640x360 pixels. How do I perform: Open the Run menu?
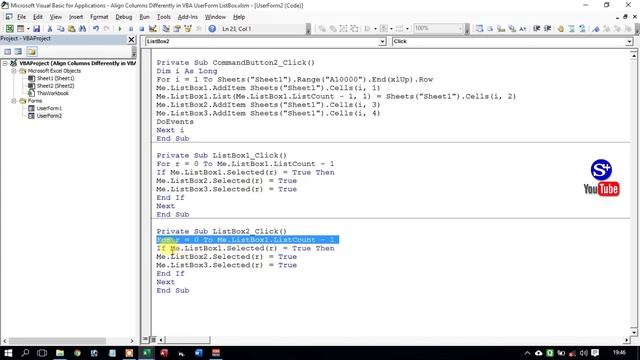pos(144,17)
